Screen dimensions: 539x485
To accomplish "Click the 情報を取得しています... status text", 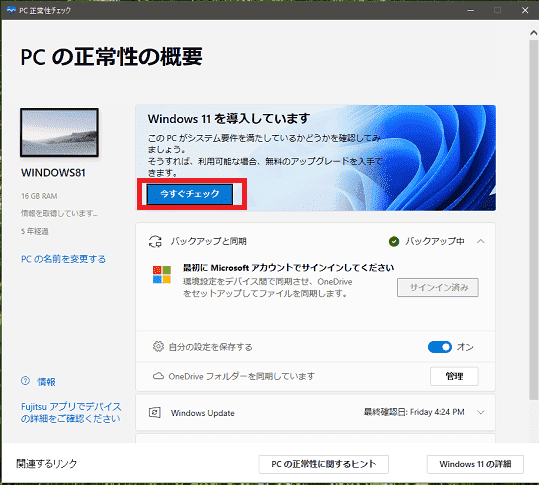I will click(x=59, y=213).
